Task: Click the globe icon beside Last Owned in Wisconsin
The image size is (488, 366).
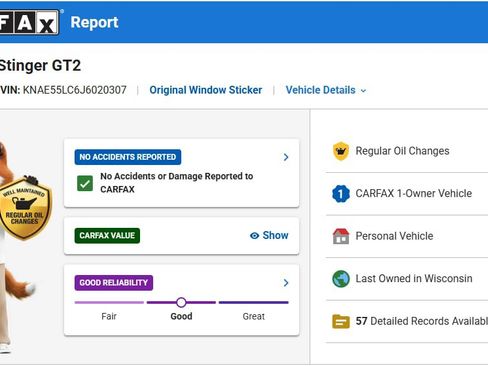Action: pos(341,279)
